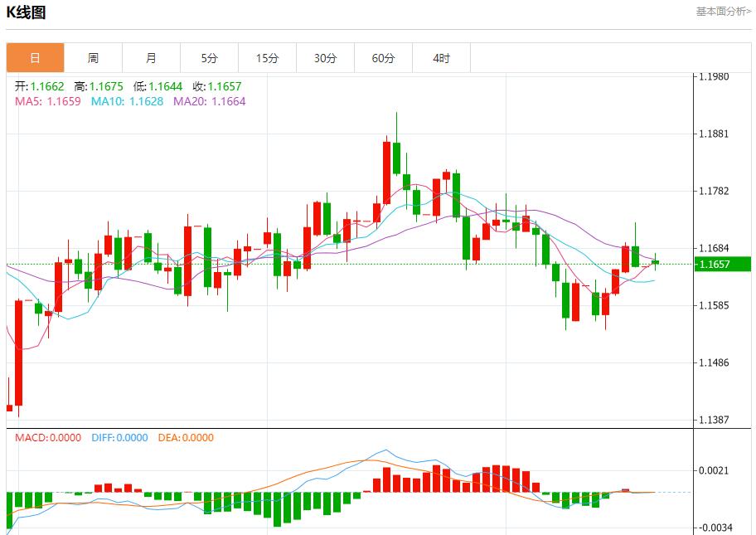
Task: Switch to the 周 weekly timeframe tab
Action: point(92,58)
